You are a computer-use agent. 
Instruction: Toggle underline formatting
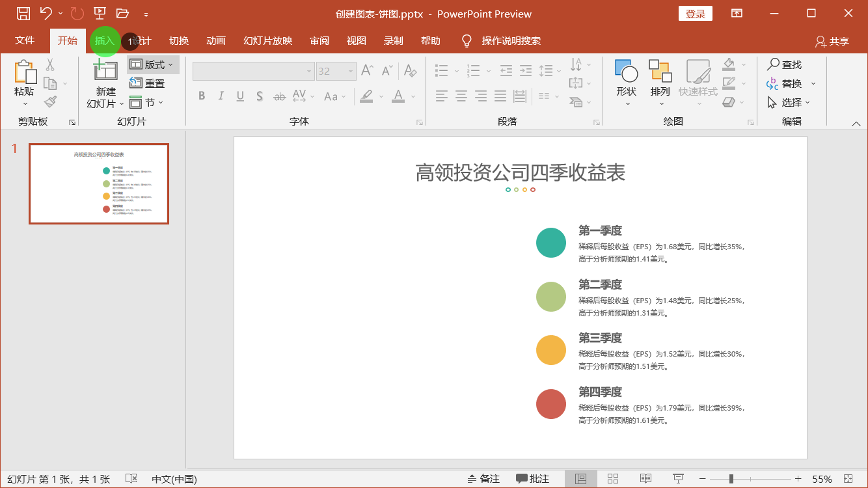click(x=239, y=96)
